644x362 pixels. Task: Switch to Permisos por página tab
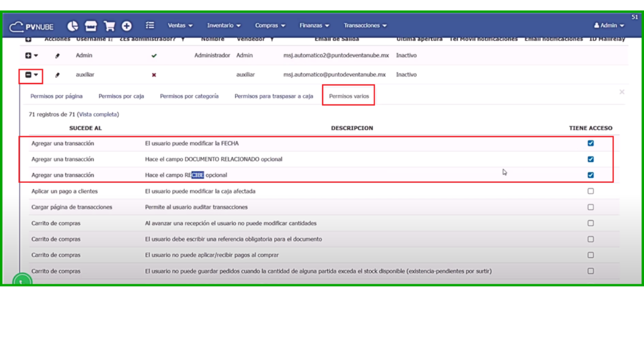[x=57, y=96]
